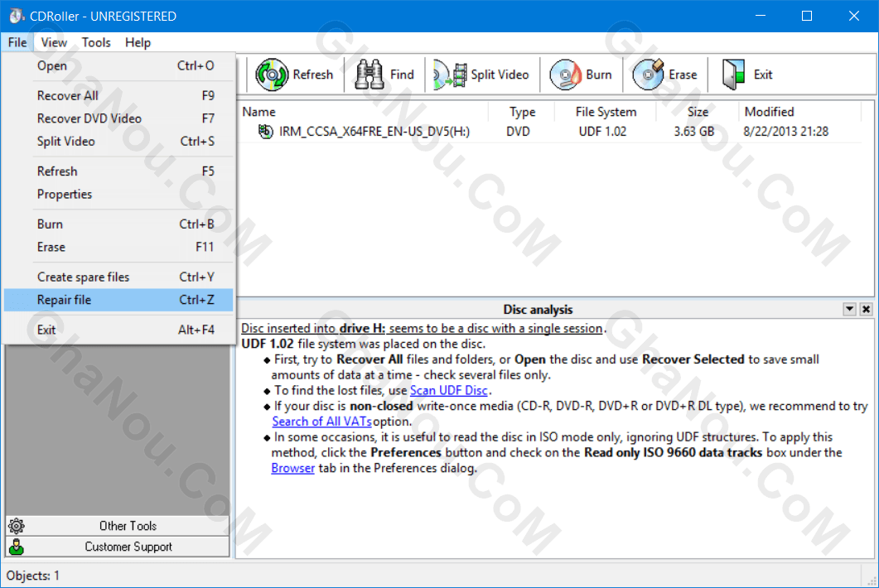Choose Split Video in the File menu

118,142
